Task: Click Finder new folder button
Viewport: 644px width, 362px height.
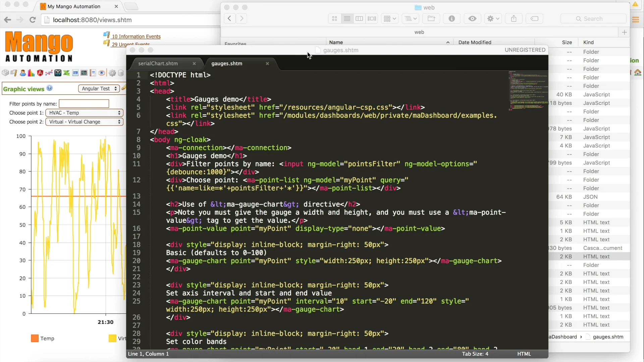Action: [x=431, y=19]
